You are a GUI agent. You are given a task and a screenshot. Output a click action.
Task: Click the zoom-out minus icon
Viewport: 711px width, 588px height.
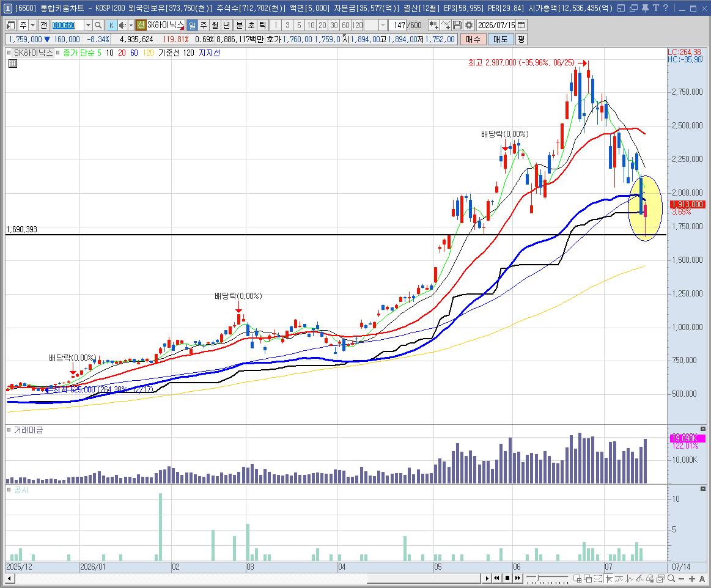682,578
